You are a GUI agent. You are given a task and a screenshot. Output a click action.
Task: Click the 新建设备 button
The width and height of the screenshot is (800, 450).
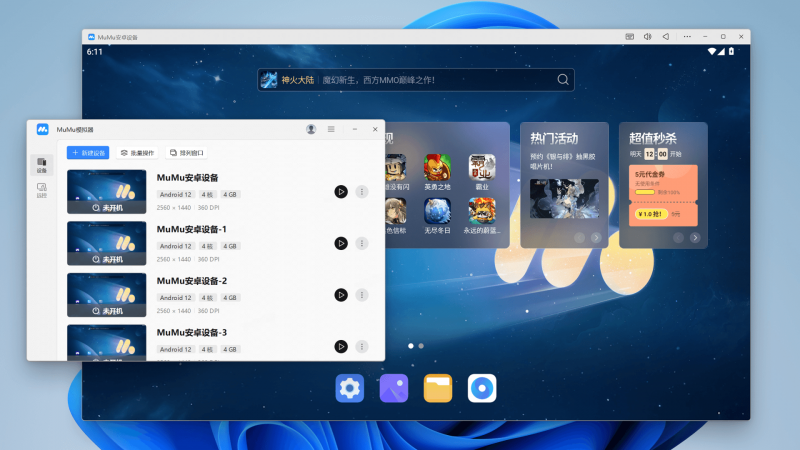88,153
